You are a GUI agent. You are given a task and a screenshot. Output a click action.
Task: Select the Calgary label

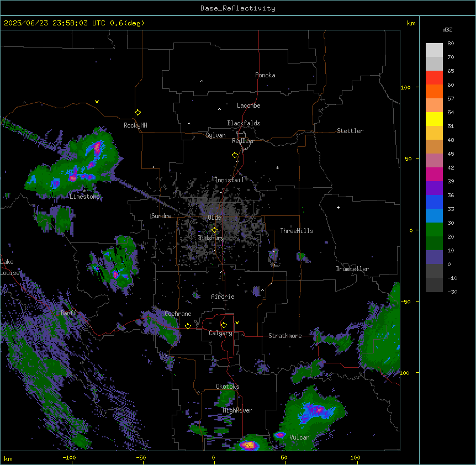click(x=220, y=333)
